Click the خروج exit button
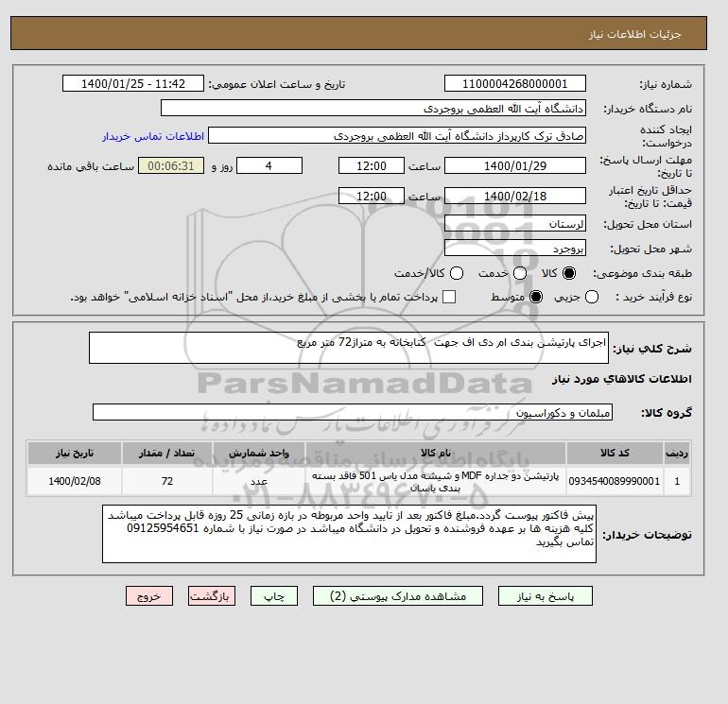Viewport: 728px width, 704px height. pyautogui.click(x=149, y=596)
